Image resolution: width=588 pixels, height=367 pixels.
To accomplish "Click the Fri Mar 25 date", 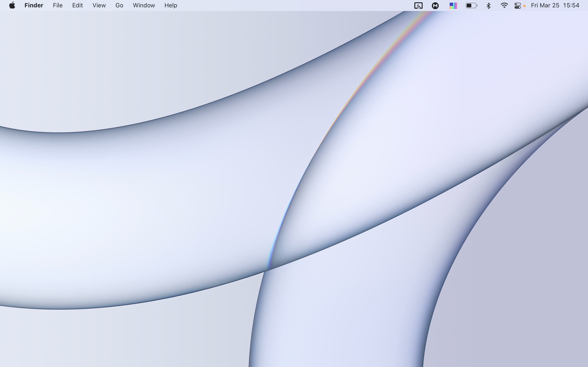I will [545, 5].
